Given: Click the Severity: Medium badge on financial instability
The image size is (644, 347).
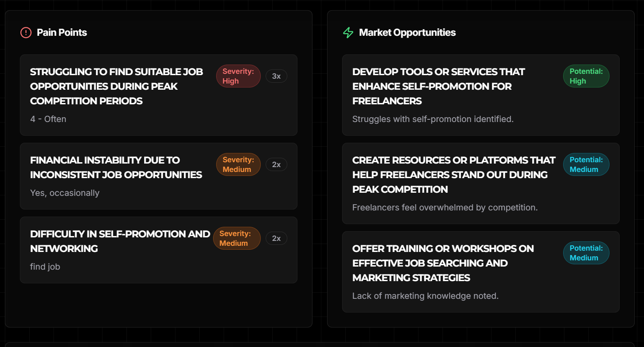Looking at the screenshot, I should pyautogui.click(x=238, y=164).
